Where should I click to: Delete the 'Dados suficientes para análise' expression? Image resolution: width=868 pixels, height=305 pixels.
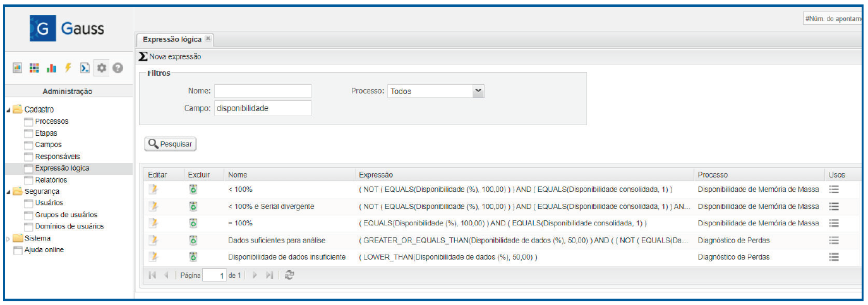click(x=193, y=240)
